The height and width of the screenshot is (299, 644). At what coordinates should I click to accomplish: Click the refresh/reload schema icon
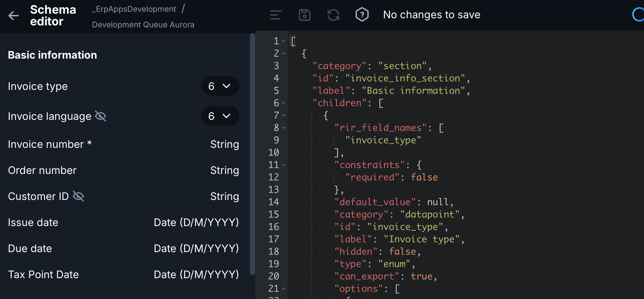333,15
